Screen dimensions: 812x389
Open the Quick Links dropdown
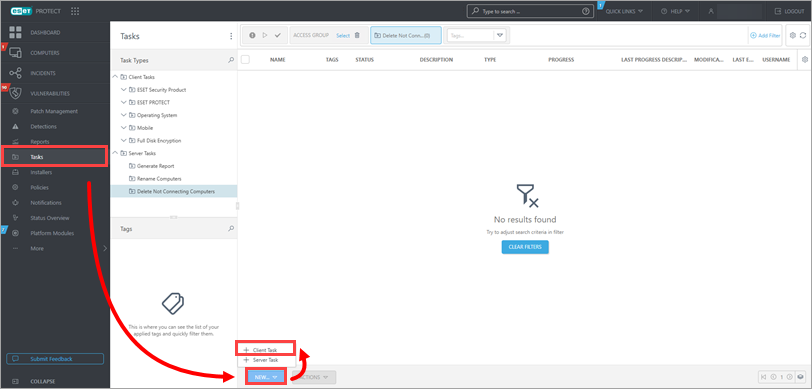[x=624, y=11]
